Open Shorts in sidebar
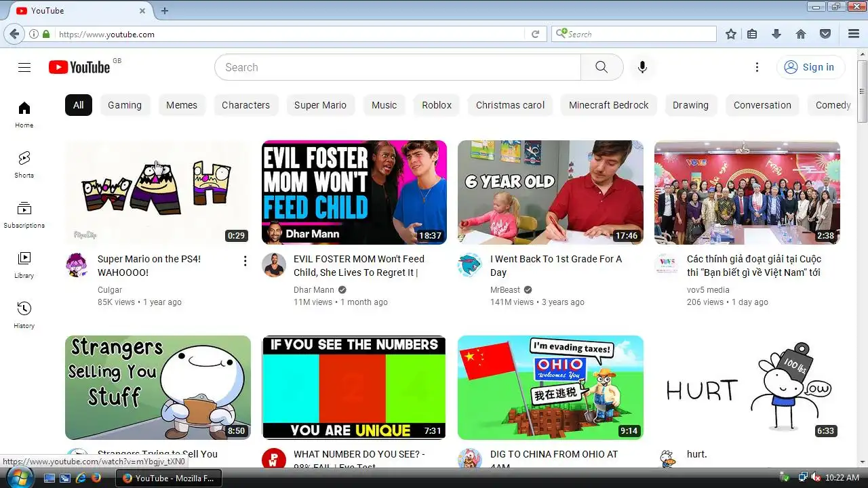This screenshot has width=868, height=488. (x=24, y=165)
